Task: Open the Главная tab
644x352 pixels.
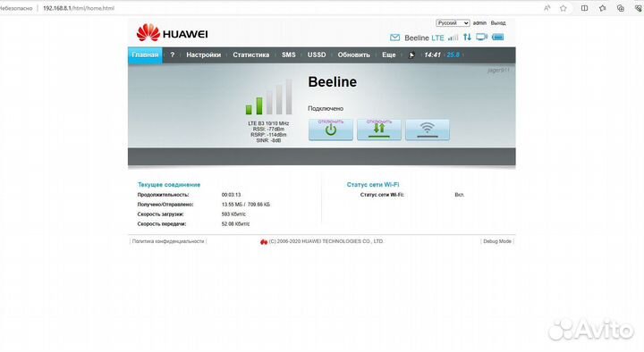Action: click(x=145, y=55)
